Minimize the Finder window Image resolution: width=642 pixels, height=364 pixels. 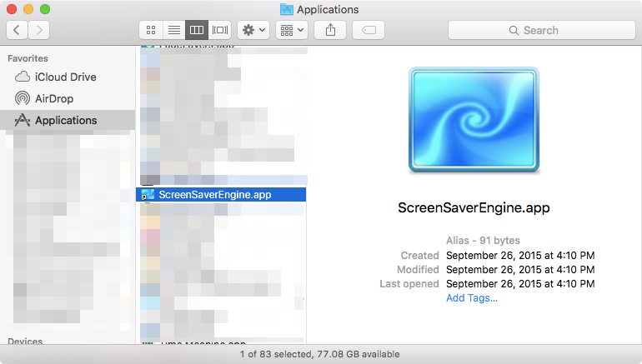click(28, 9)
